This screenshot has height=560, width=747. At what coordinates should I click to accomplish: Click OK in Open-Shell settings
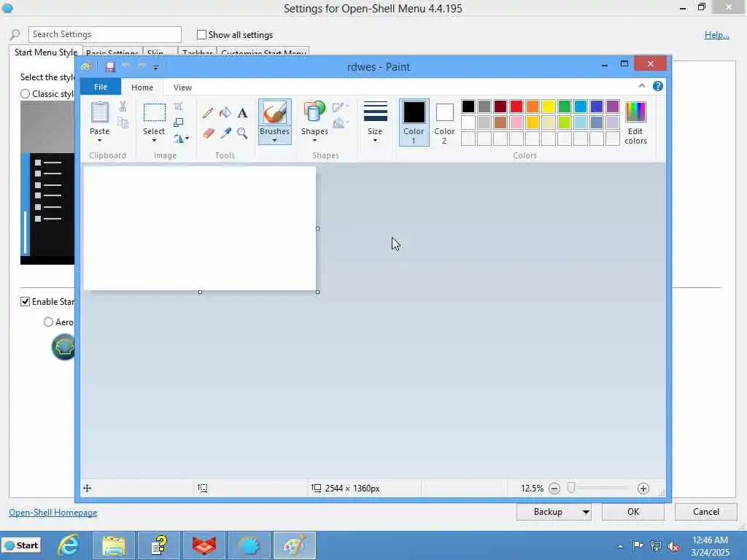(632, 512)
